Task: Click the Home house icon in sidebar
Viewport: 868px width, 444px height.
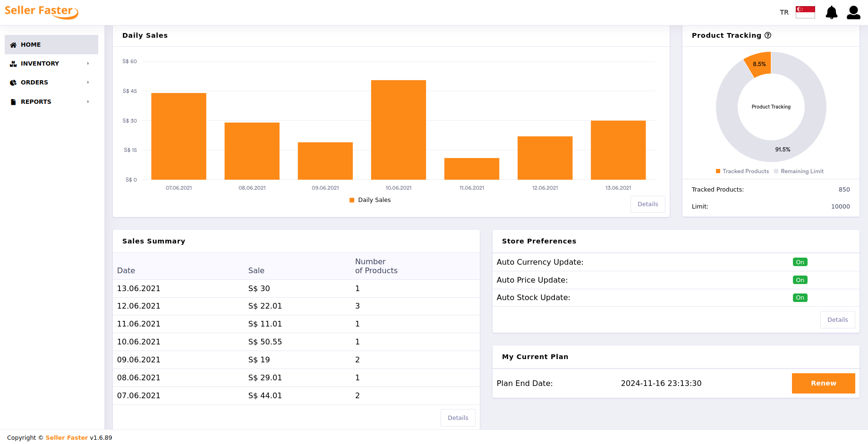Action: (13, 45)
